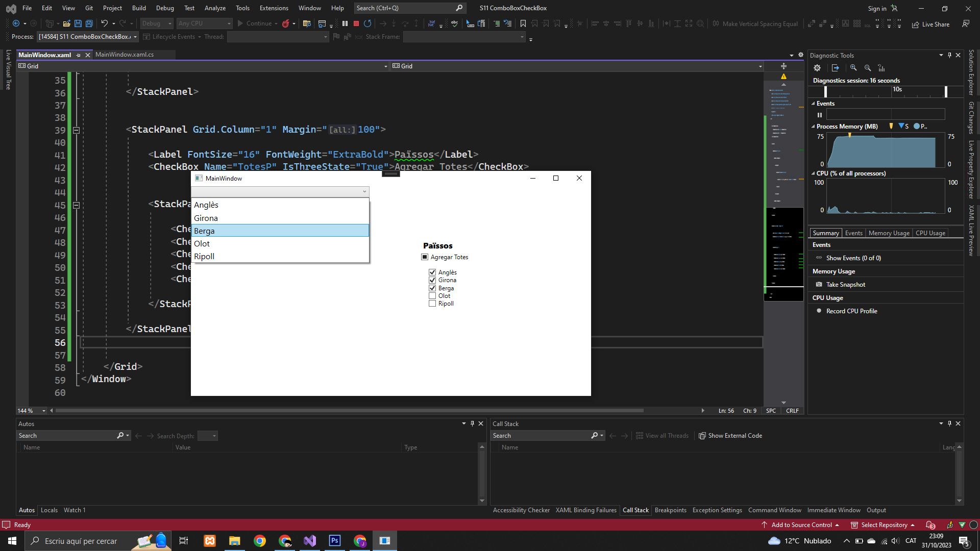Click the Hot Reload flame icon

[286, 23]
